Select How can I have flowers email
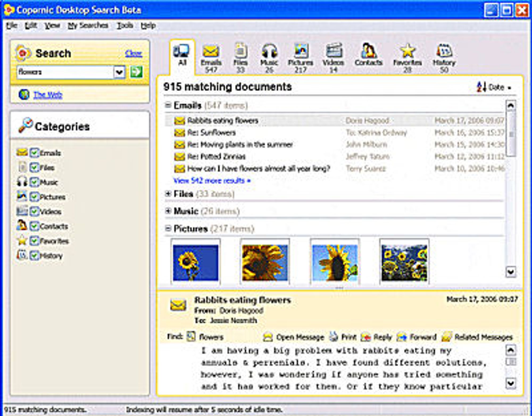This screenshot has height=416, width=532. pos(335,169)
